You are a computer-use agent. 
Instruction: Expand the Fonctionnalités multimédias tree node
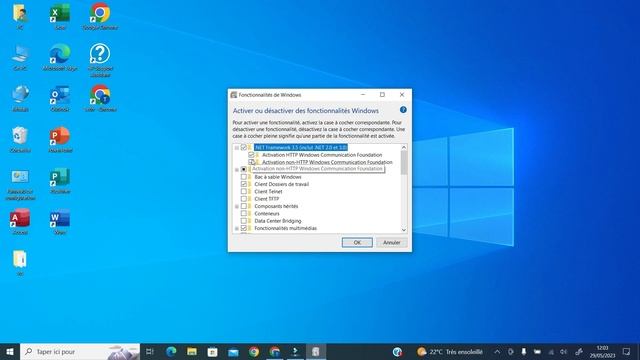tap(237, 228)
